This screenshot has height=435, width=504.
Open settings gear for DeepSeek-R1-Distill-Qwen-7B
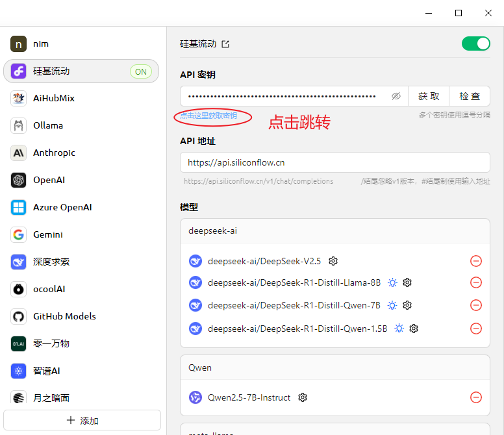point(407,305)
